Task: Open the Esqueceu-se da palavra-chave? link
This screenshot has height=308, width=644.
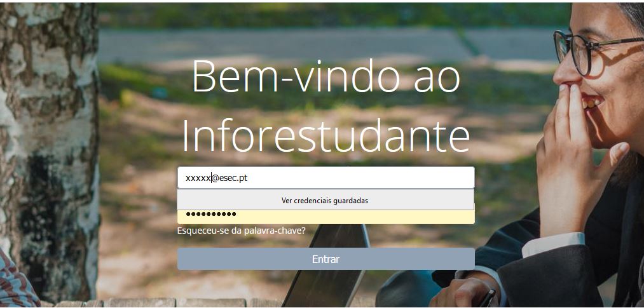Action: click(241, 231)
